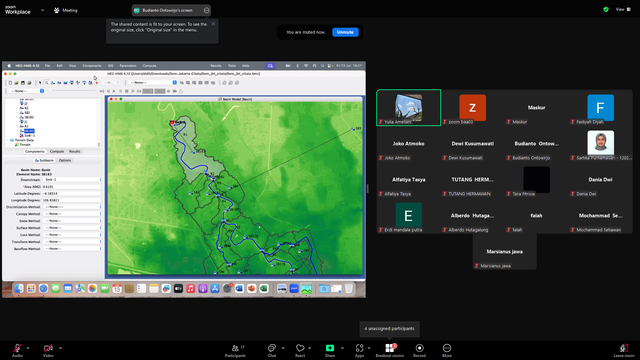
Task: Open the Chat panel
Action: [x=271, y=350]
